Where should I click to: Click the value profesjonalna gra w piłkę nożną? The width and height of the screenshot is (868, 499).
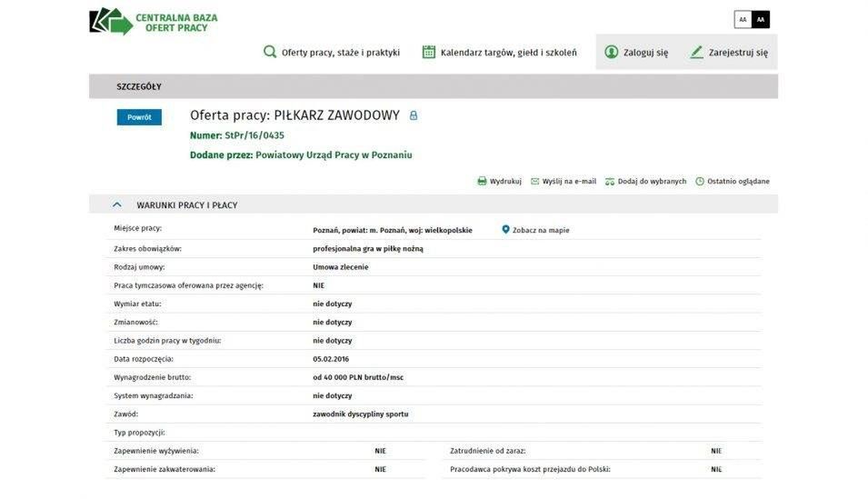pyautogui.click(x=368, y=249)
